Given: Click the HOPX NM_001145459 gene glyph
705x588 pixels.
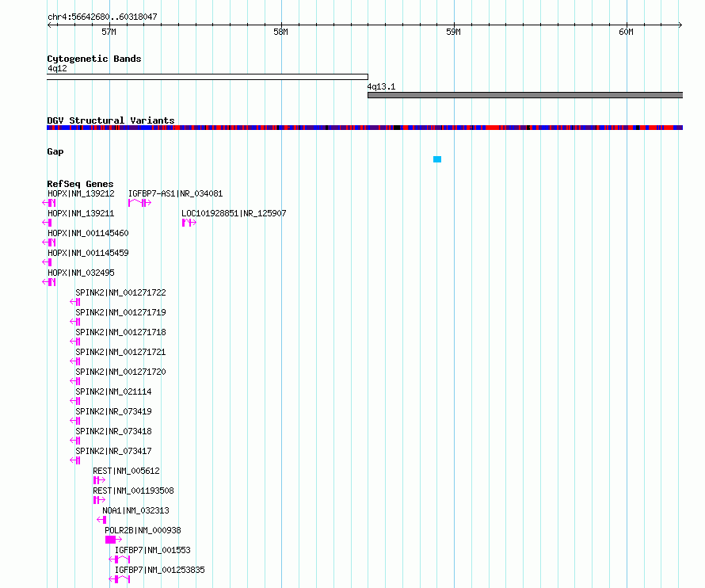Looking at the screenshot, I should [x=47, y=262].
